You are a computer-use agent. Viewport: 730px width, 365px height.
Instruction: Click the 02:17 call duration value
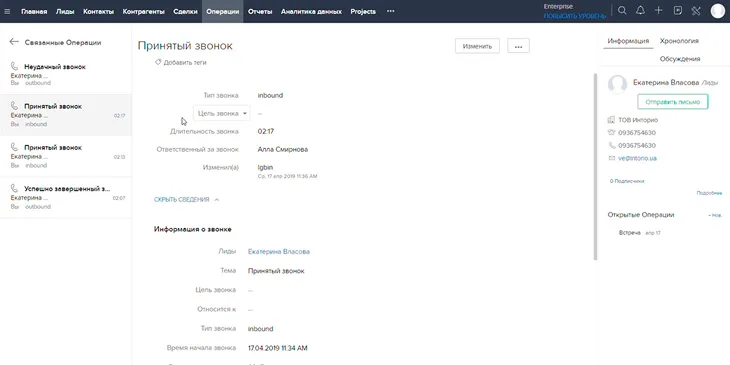pos(266,131)
